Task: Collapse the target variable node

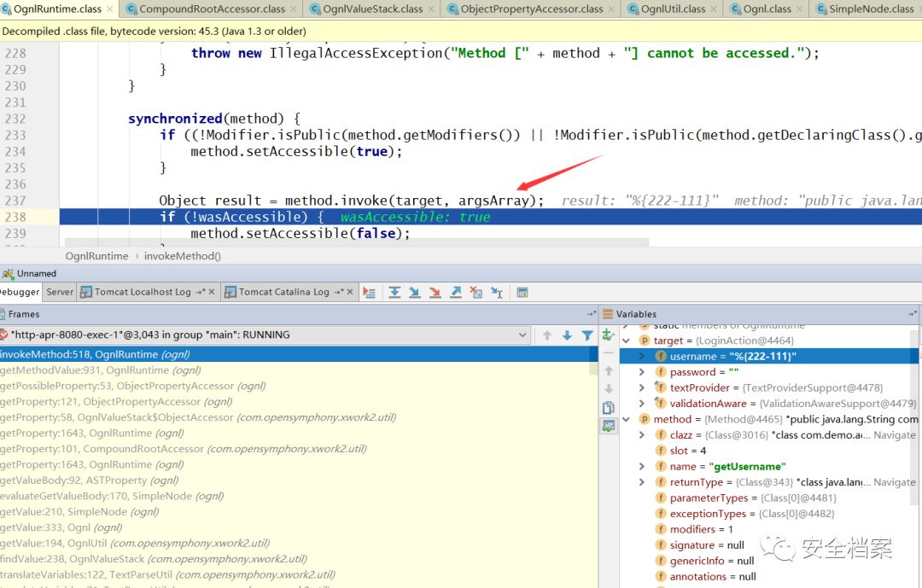Action: click(x=627, y=341)
